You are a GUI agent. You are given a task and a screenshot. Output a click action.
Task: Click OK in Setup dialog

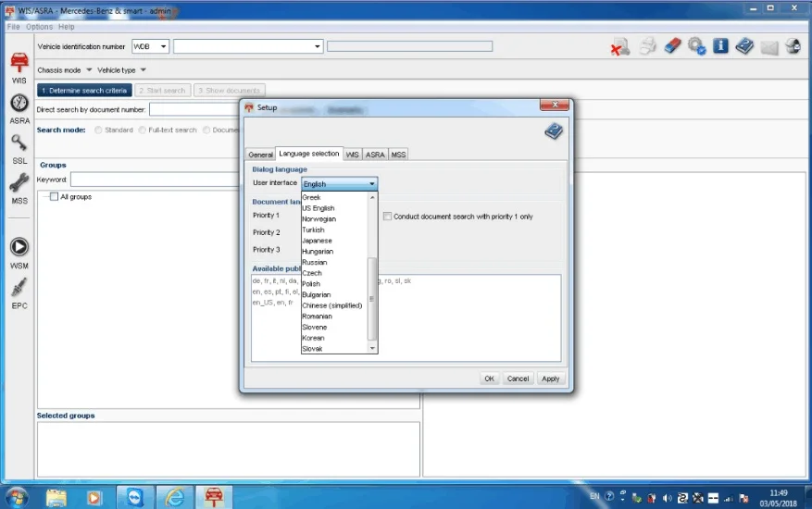pyautogui.click(x=490, y=379)
